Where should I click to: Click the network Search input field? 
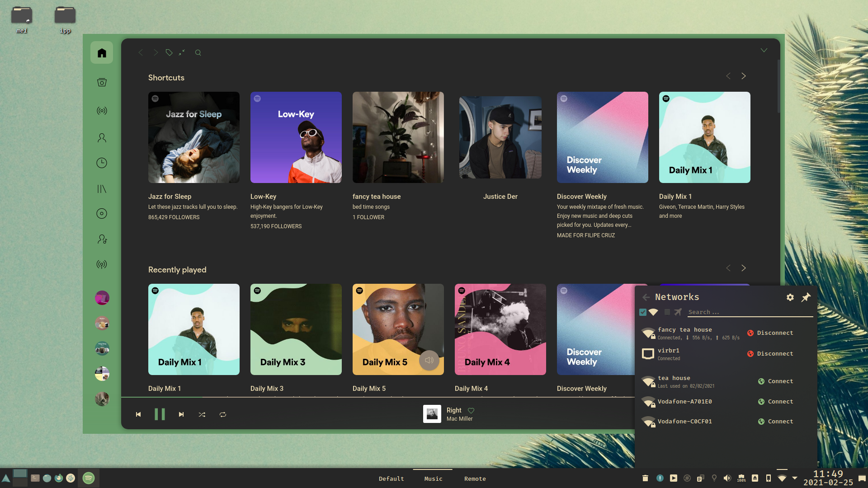749,312
